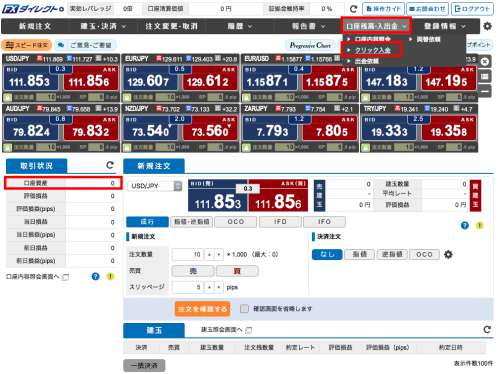Open yellow caution icon in 新規注文 order form
This screenshot has width=500, height=374.
pyautogui.click(x=479, y=226)
